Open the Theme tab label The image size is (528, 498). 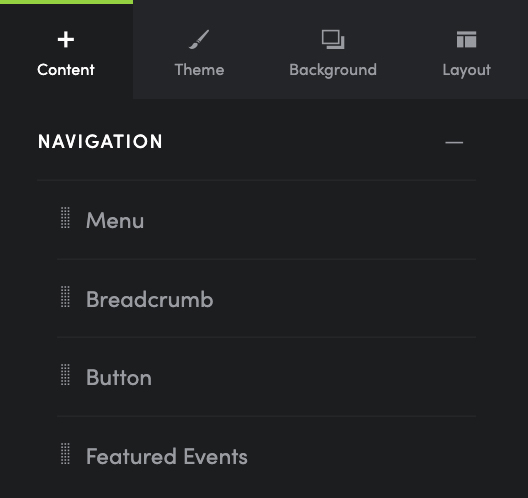coord(199,70)
